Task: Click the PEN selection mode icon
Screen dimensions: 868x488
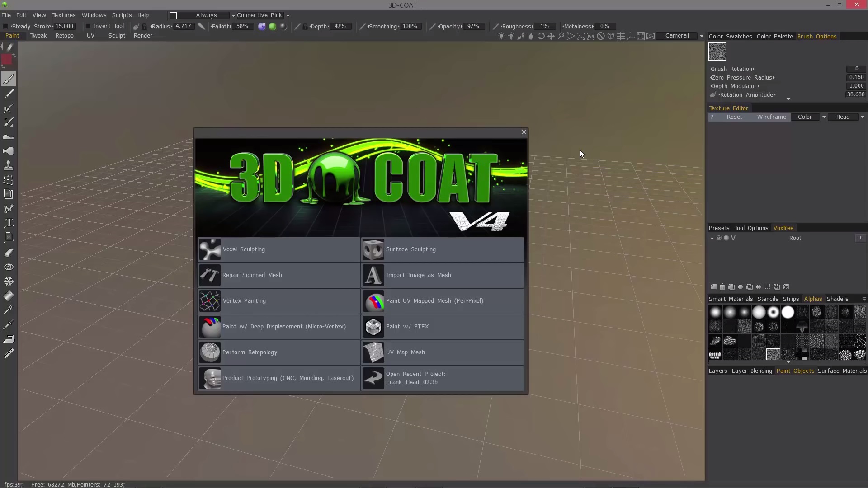Action: [591, 36]
